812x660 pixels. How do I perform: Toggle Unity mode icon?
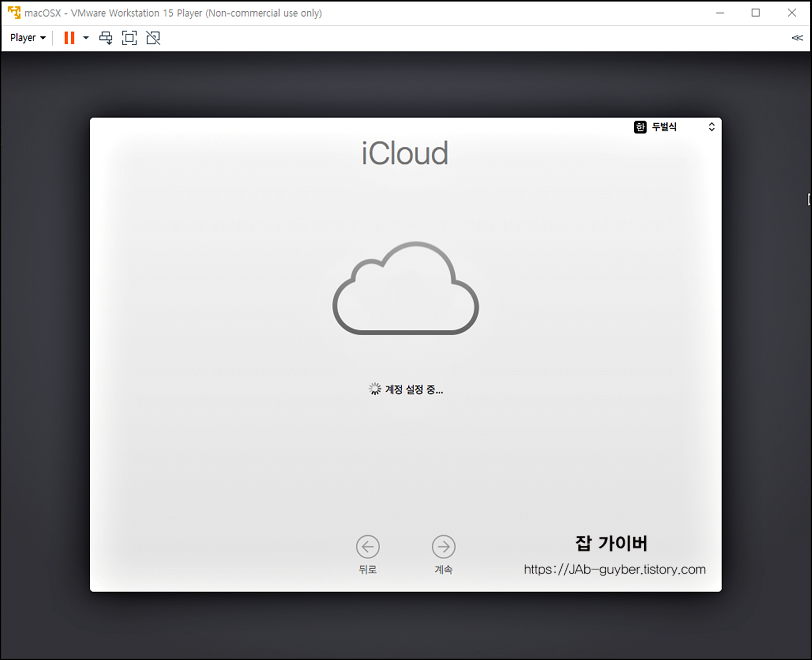coord(153,38)
